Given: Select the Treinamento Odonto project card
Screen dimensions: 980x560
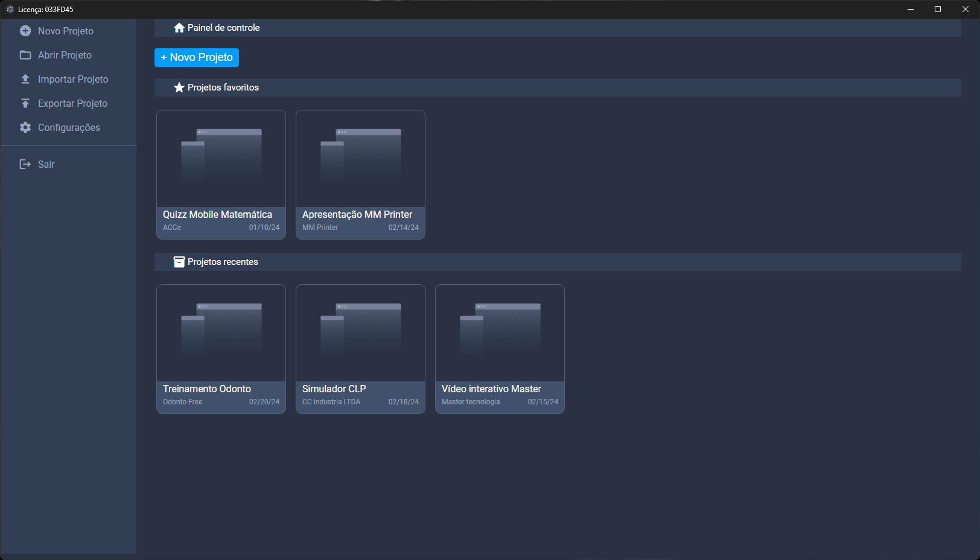Looking at the screenshot, I should pyautogui.click(x=221, y=349).
